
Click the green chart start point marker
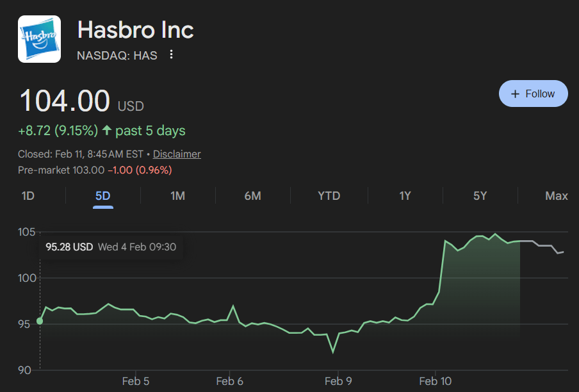pyautogui.click(x=40, y=321)
